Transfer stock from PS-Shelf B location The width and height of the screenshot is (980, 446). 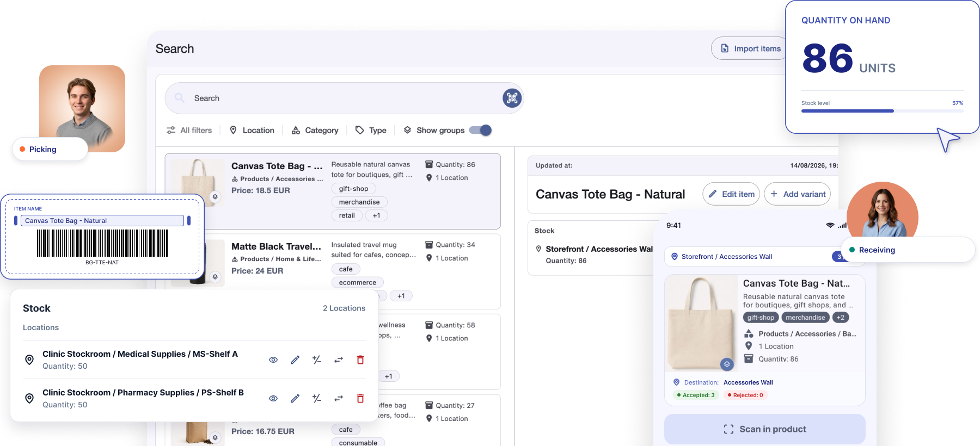[339, 399]
